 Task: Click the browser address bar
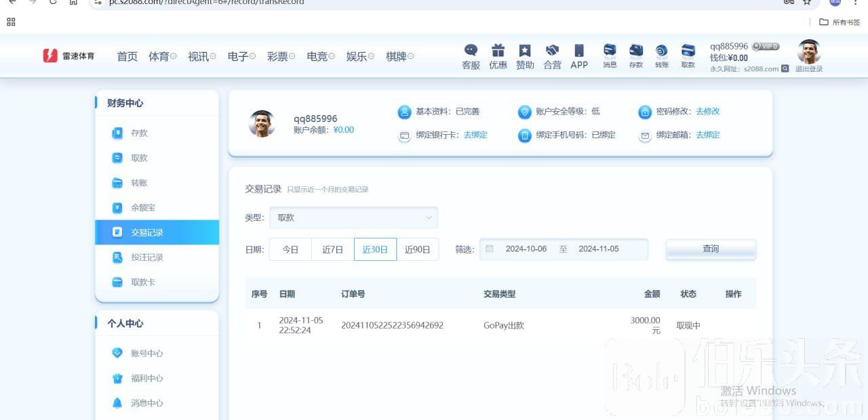[x=434, y=2]
